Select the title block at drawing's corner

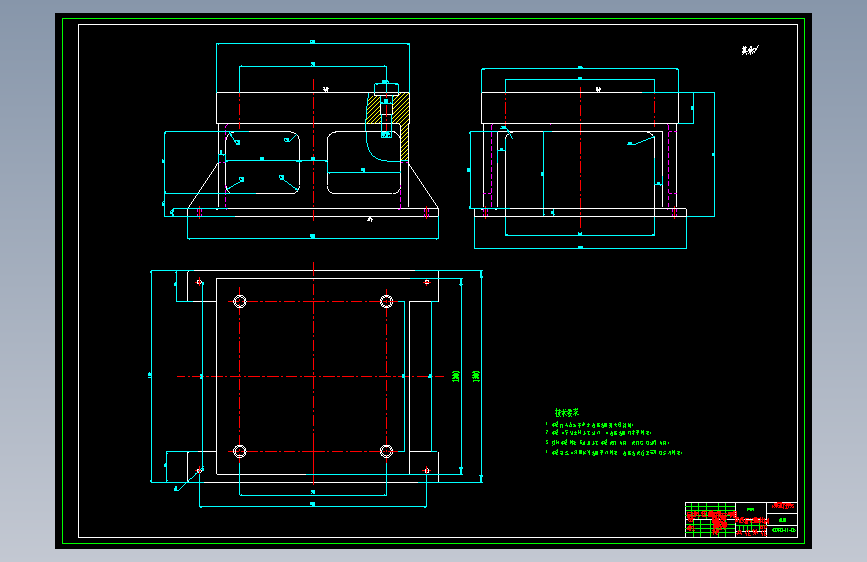741,519
